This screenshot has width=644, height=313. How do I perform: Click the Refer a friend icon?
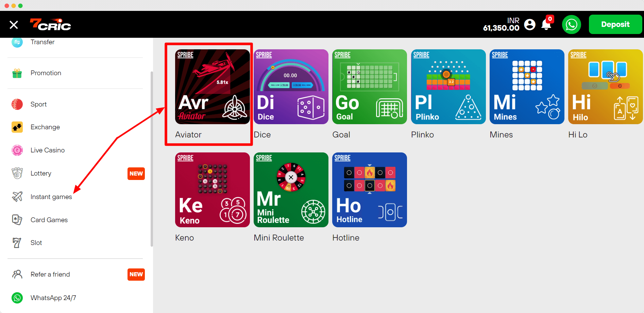pyautogui.click(x=17, y=274)
